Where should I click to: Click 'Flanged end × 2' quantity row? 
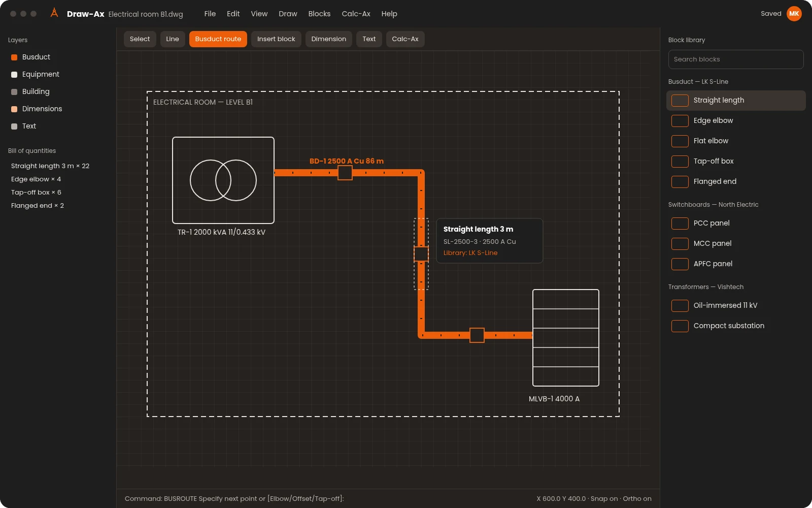click(x=38, y=206)
